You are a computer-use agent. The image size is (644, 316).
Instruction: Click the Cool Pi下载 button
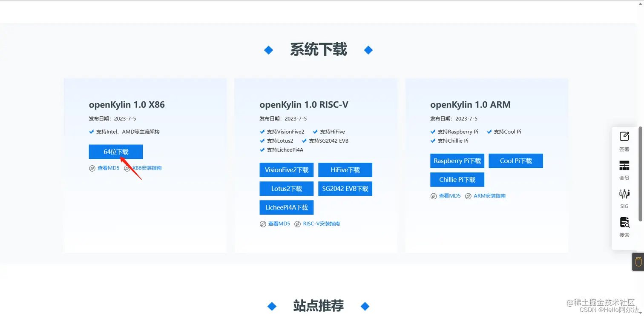pyautogui.click(x=516, y=161)
